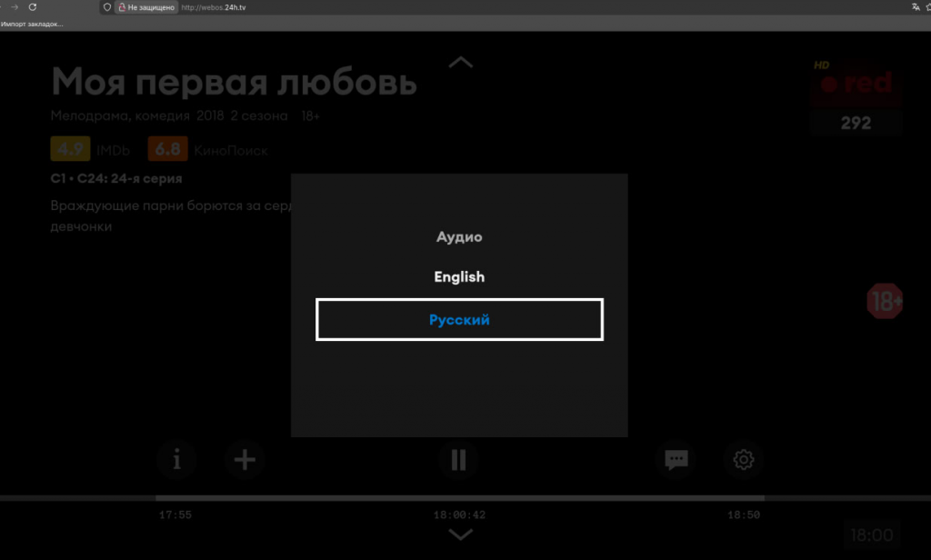Viewport: 931px width, 560px height.
Task: Click the episode label С1 • С24: 24-я серия
Action: pos(116,179)
